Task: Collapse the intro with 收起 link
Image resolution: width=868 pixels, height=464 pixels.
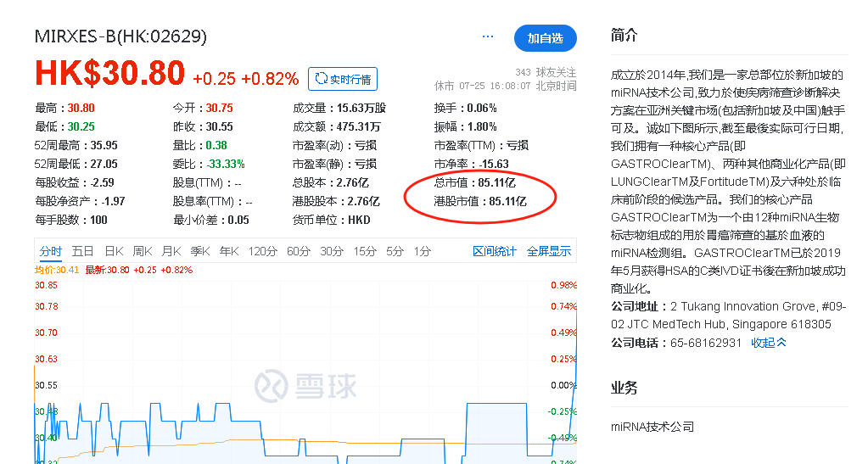Action: click(769, 343)
